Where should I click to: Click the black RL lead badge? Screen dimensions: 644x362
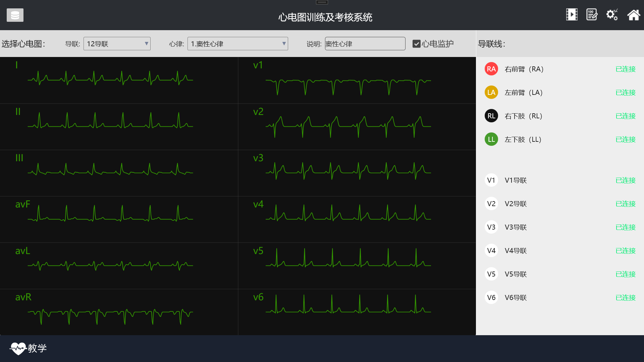tap(491, 116)
